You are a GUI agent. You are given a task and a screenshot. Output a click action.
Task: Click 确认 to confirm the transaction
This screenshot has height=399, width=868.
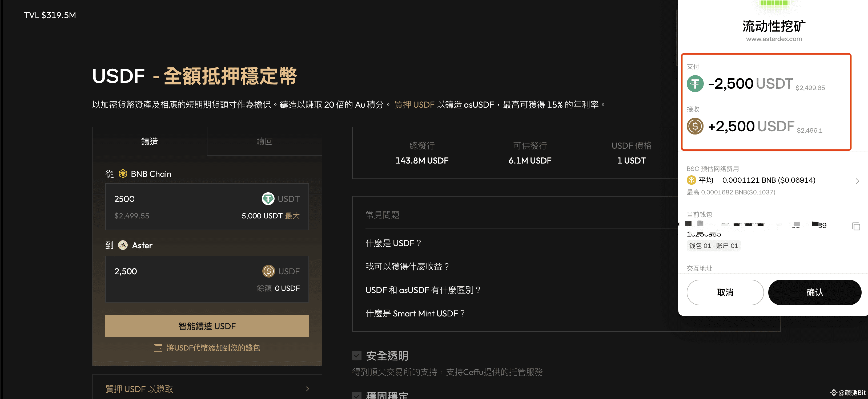click(x=815, y=292)
